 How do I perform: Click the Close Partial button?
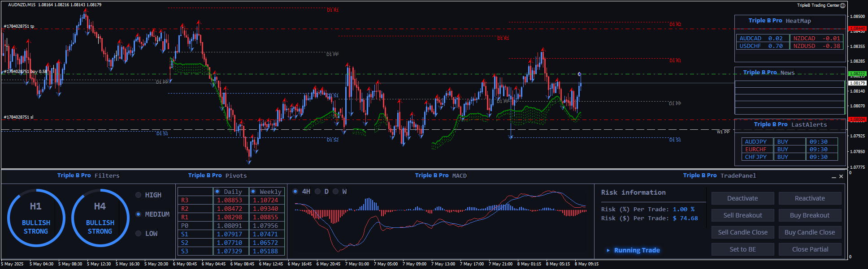point(810,249)
